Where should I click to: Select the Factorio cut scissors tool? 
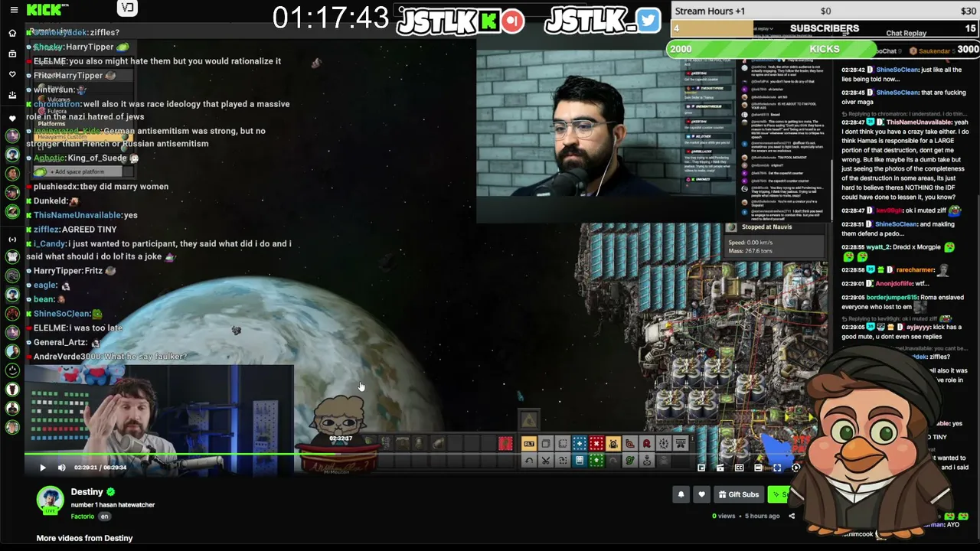(546, 460)
